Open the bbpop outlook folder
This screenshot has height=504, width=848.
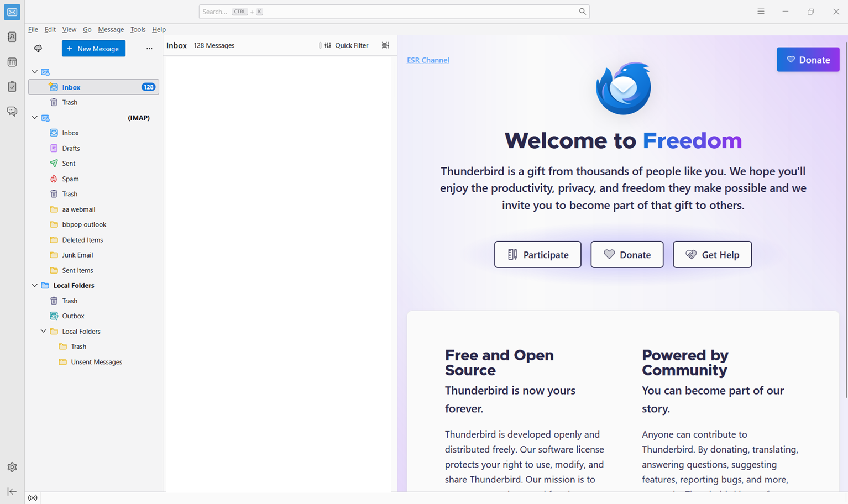[x=93, y=224]
